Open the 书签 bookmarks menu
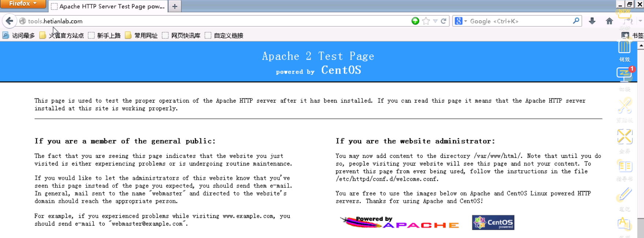 coord(633,36)
